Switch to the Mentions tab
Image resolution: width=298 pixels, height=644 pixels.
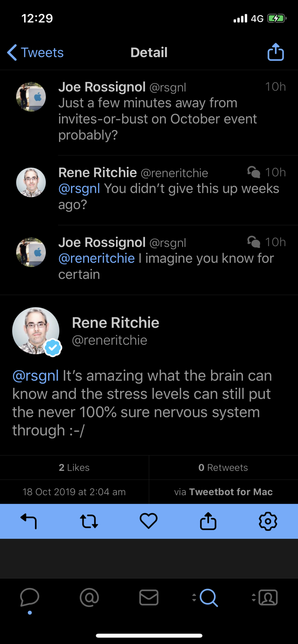pos(89,598)
